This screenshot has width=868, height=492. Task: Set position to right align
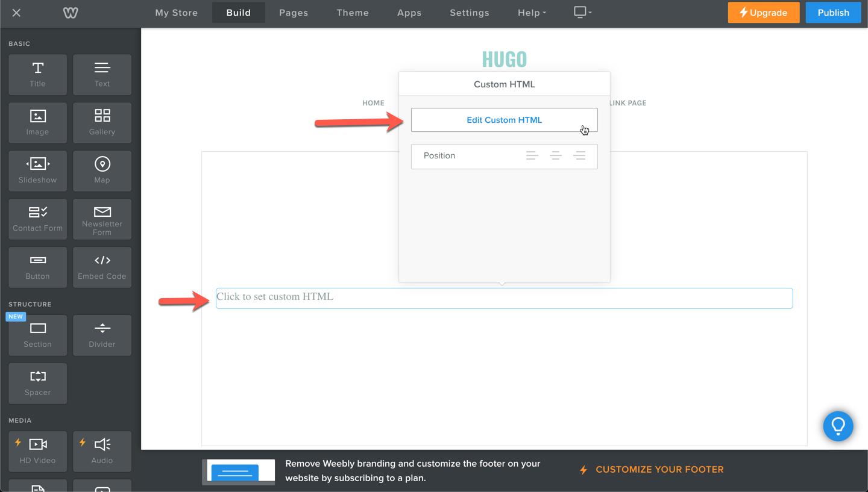pos(579,156)
